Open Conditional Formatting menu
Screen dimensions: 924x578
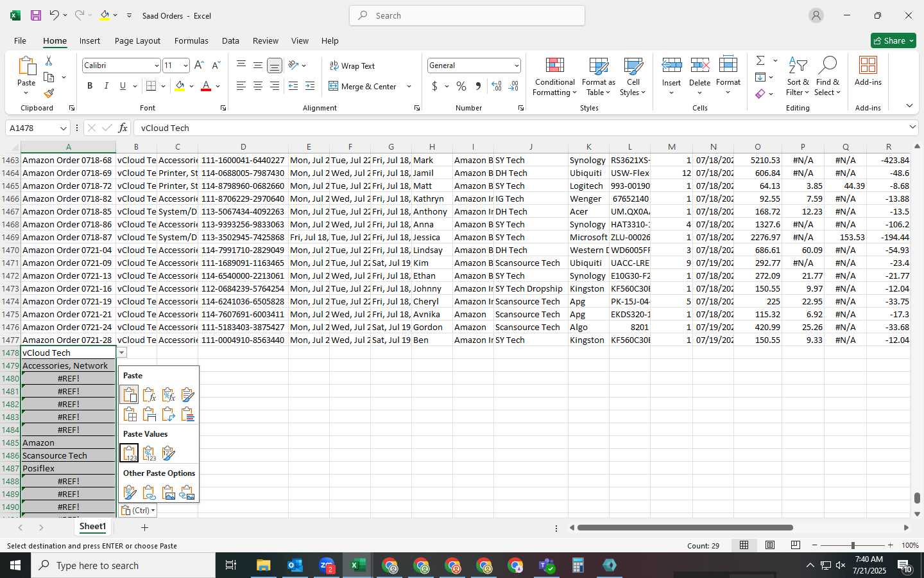pyautogui.click(x=554, y=77)
